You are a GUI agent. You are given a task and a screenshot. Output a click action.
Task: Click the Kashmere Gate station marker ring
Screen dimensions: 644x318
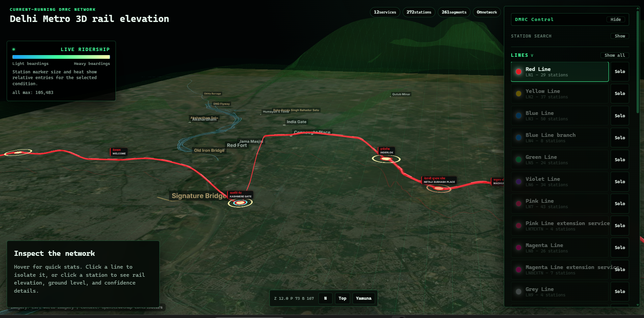click(240, 203)
